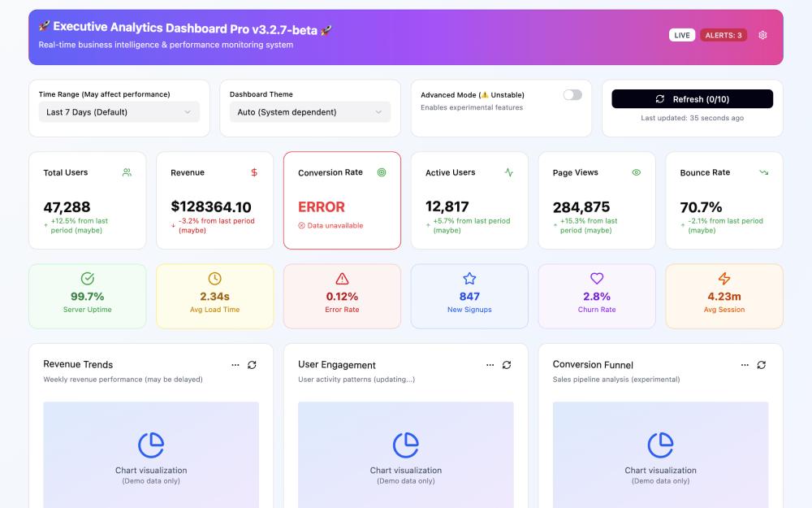Screen dimensions: 812x508
Task: Click the refresh icon on Revenue Trends chart
Action: pyautogui.click(x=252, y=365)
